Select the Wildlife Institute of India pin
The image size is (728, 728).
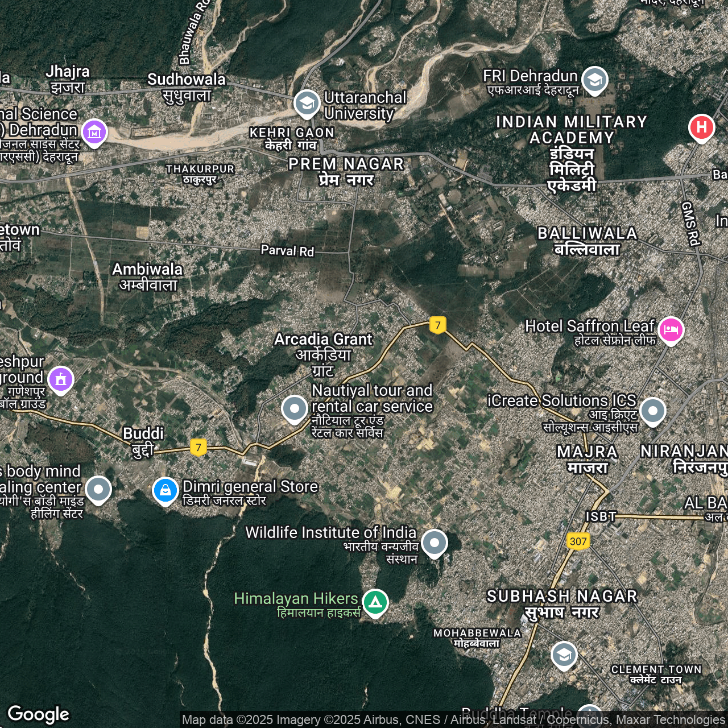(435, 543)
